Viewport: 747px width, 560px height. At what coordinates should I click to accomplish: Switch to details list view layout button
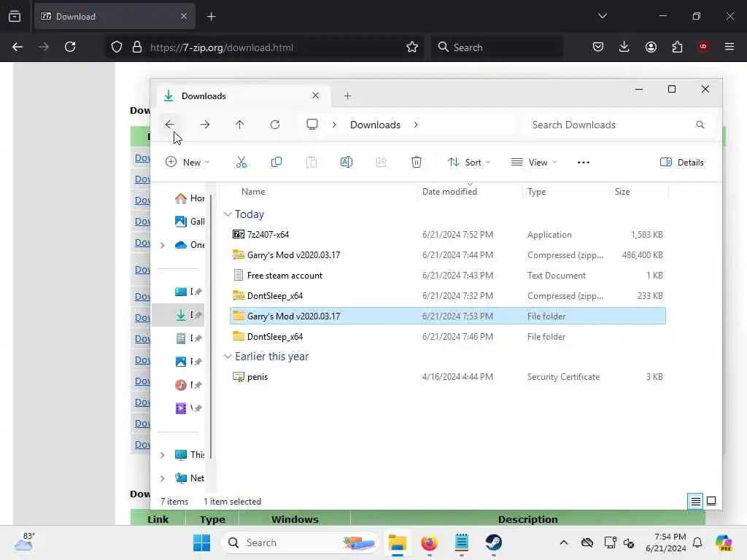[x=695, y=502]
